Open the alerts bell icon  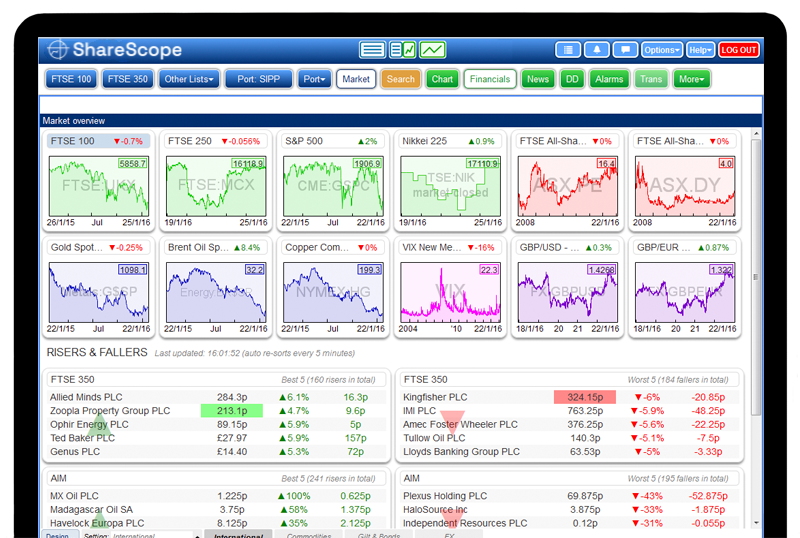pos(597,50)
